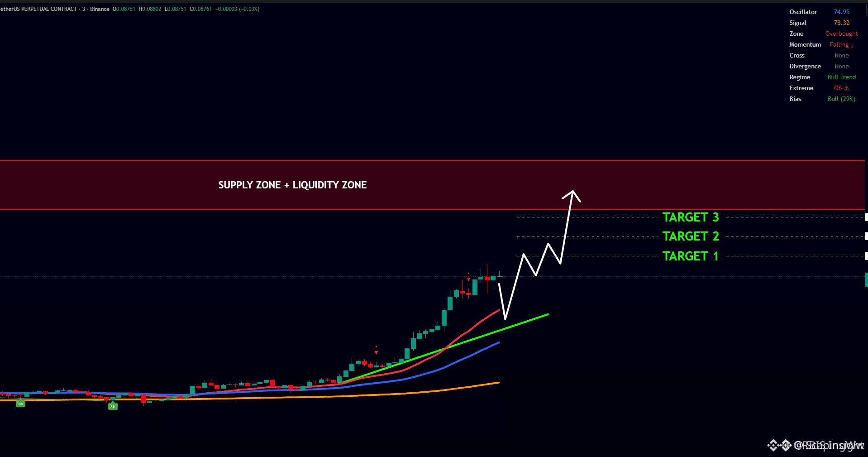Screen dimensions: 868x457
Task: Click the Divergence row label
Action: click(805, 67)
